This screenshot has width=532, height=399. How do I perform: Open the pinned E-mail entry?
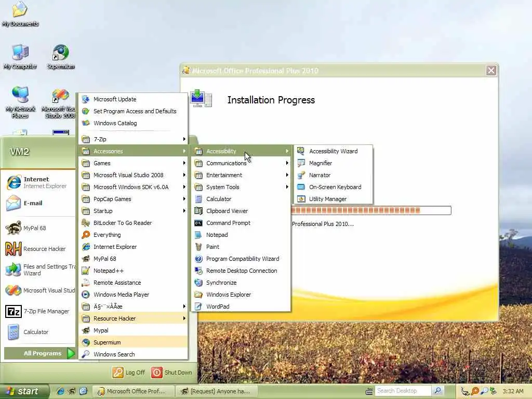(x=38, y=203)
